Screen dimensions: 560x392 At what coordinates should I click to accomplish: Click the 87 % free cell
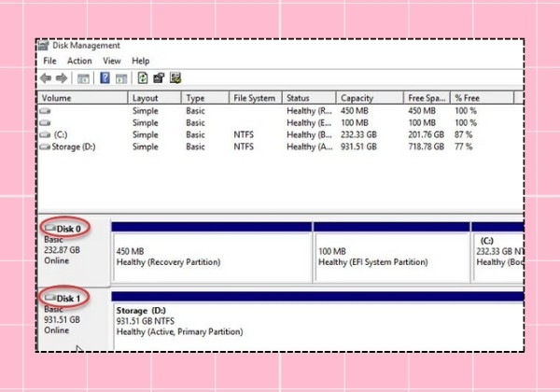click(x=464, y=134)
